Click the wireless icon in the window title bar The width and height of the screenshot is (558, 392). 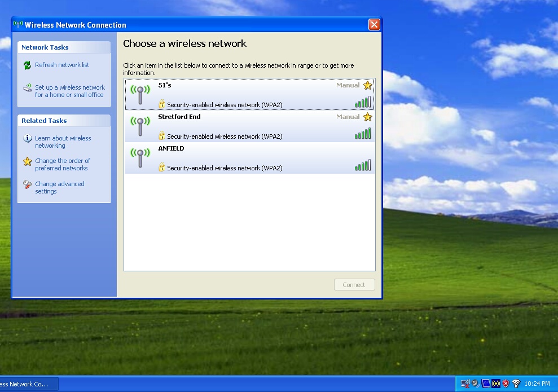(x=18, y=25)
